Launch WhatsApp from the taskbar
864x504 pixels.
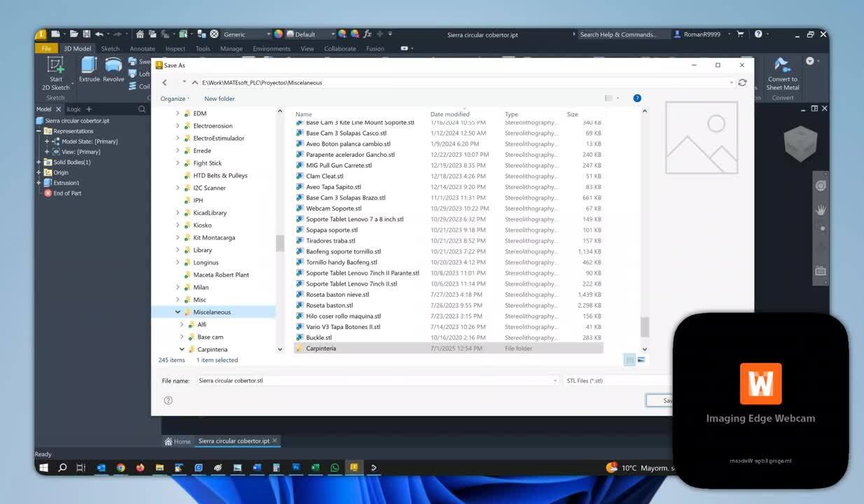(x=335, y=468)
